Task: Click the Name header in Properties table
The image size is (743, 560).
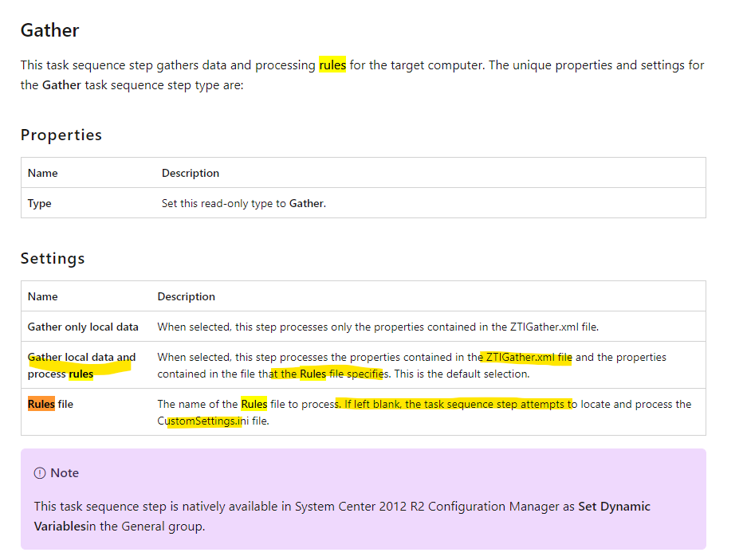Action: [x=42, y=173]
